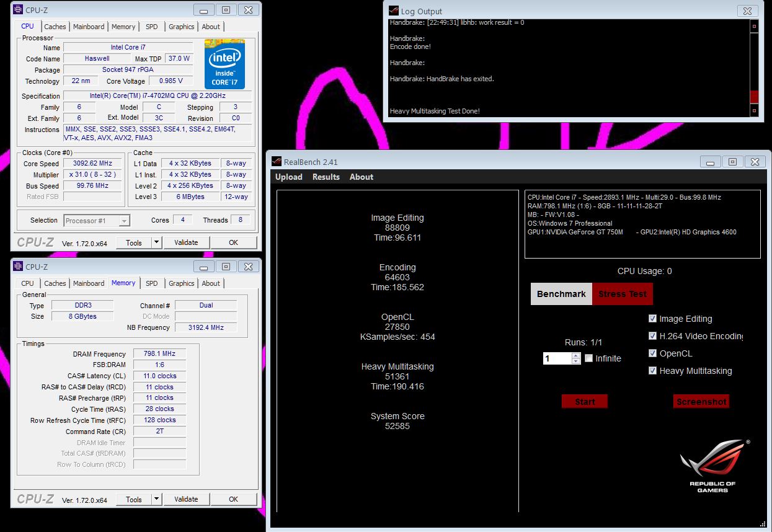The height and width of the screenshot is (532, 772).
Task: Click Validate in CPU-Z Memory window
Action: pos(186,499)
